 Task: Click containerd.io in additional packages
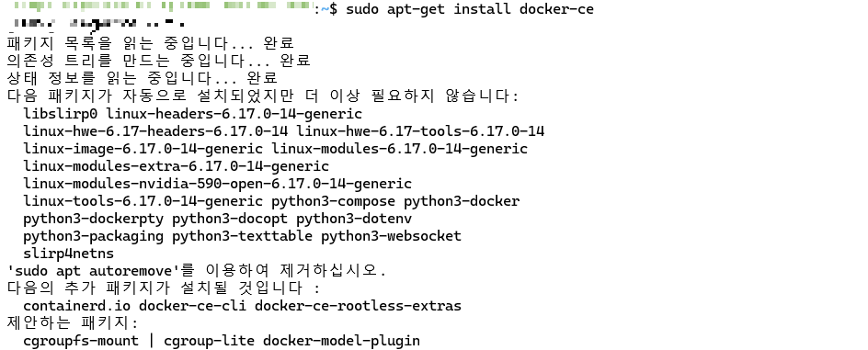coord(77,306)
